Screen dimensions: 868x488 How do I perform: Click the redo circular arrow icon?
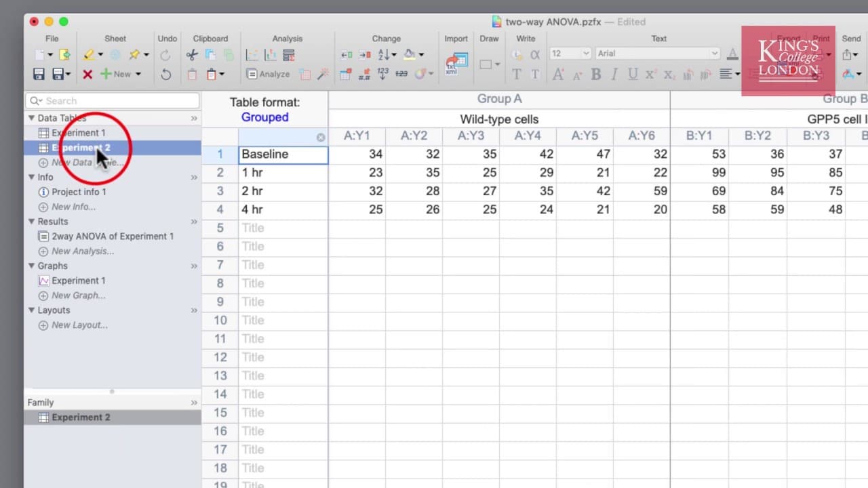(166, 54)
